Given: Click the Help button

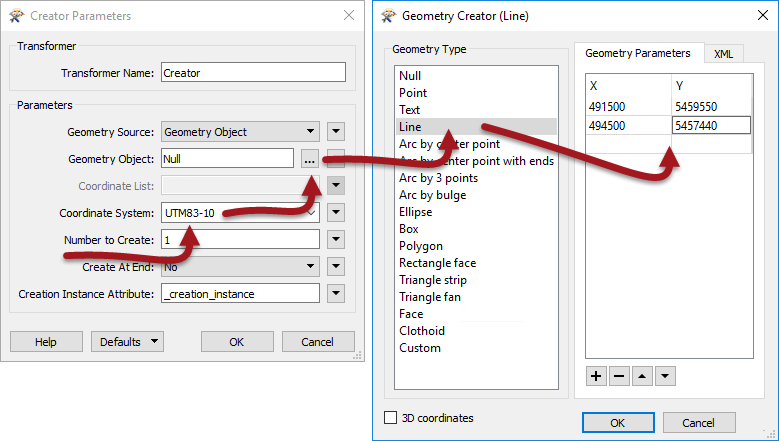Looking at the screenshot, I should tap(46, 342).
